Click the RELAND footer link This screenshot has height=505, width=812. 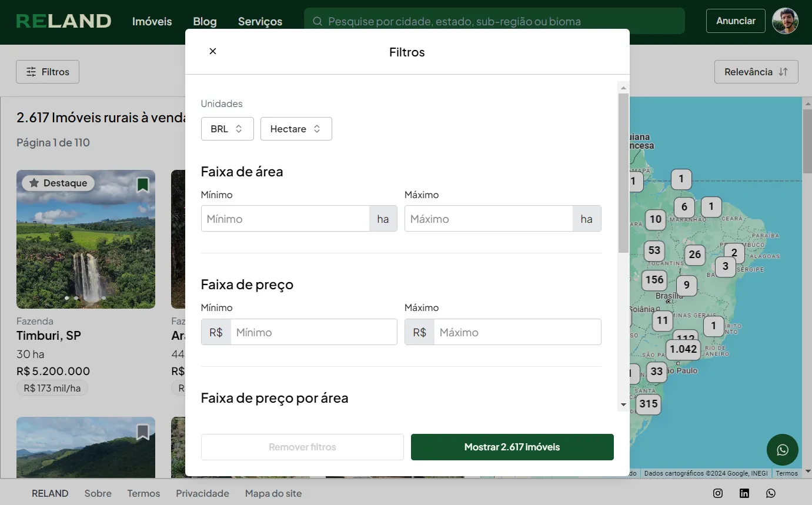point(50,493)
